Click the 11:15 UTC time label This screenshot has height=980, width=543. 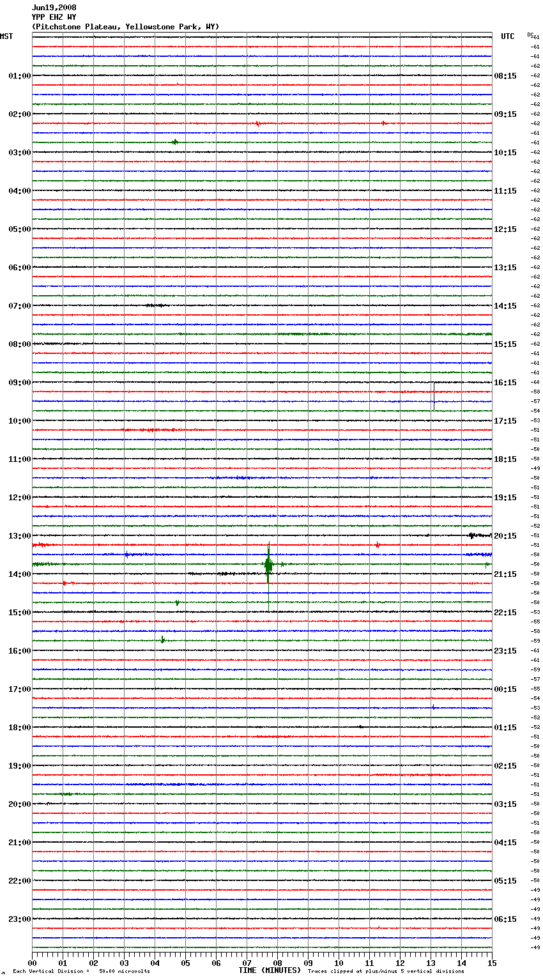(505, 191)
